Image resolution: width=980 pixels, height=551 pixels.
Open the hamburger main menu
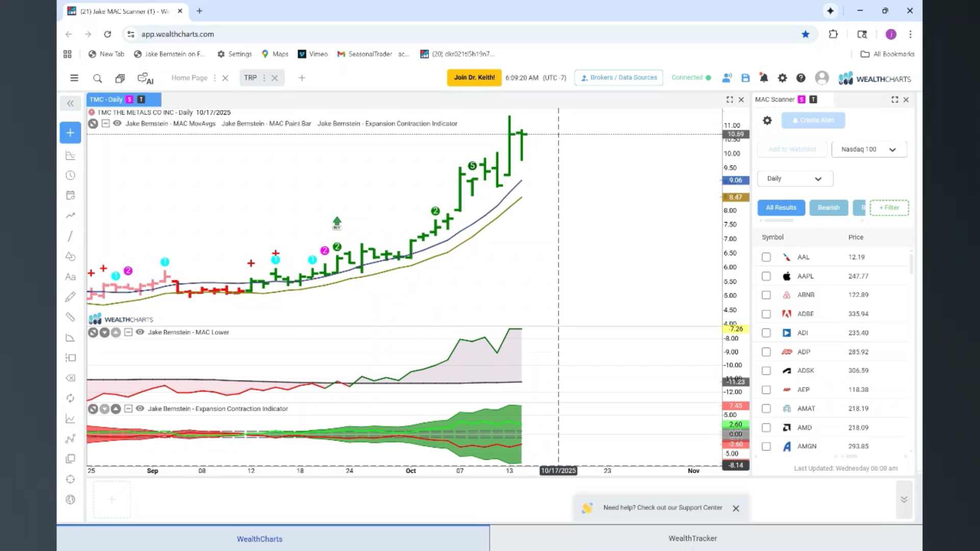pos(74,78)
